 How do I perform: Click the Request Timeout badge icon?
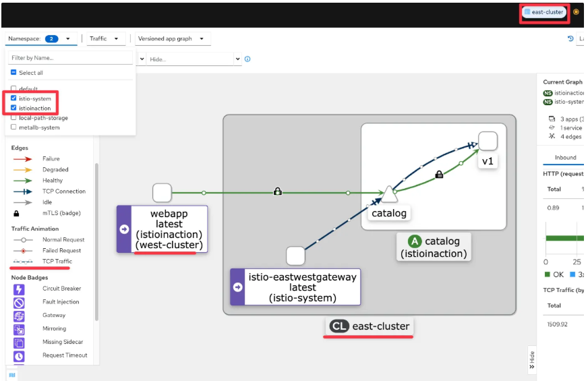tap(19, 356)
